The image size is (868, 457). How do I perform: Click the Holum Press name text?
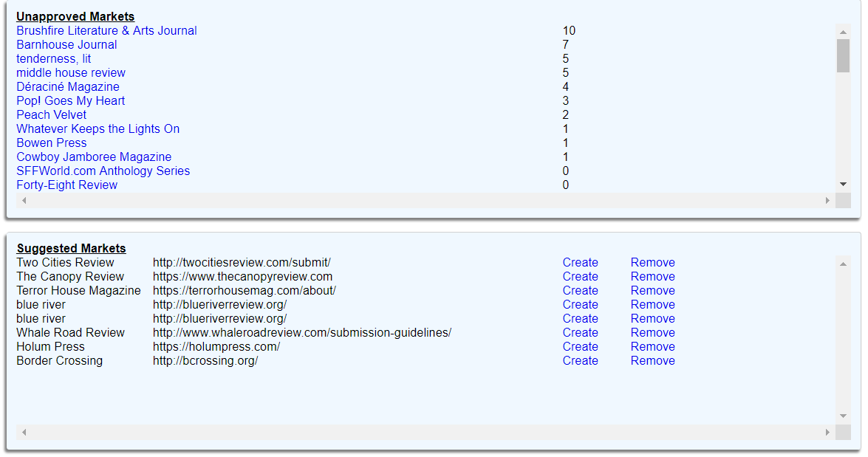pos(50,347)
